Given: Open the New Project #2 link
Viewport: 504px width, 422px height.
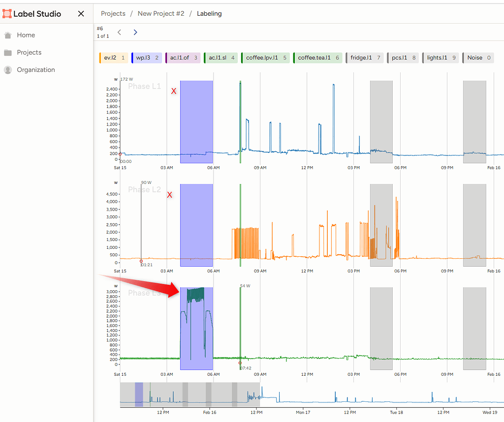Looking at the screenshot, I should pos(161,13).
